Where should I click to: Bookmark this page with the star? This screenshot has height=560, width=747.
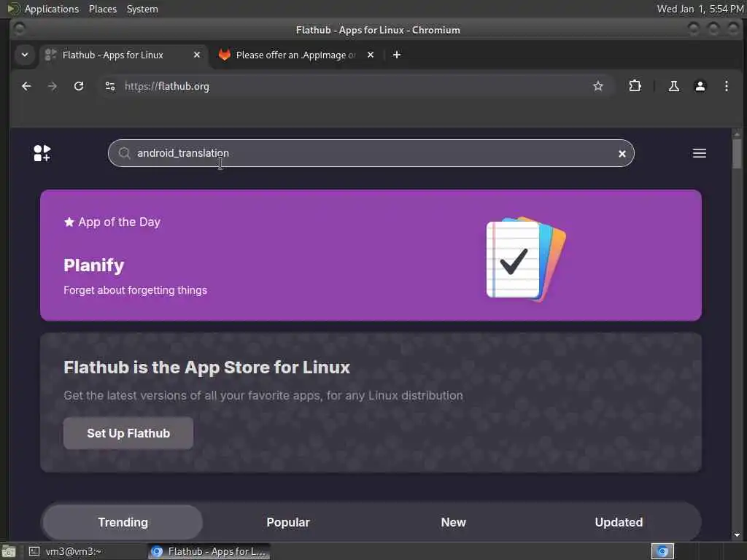[x=598, y=86]
